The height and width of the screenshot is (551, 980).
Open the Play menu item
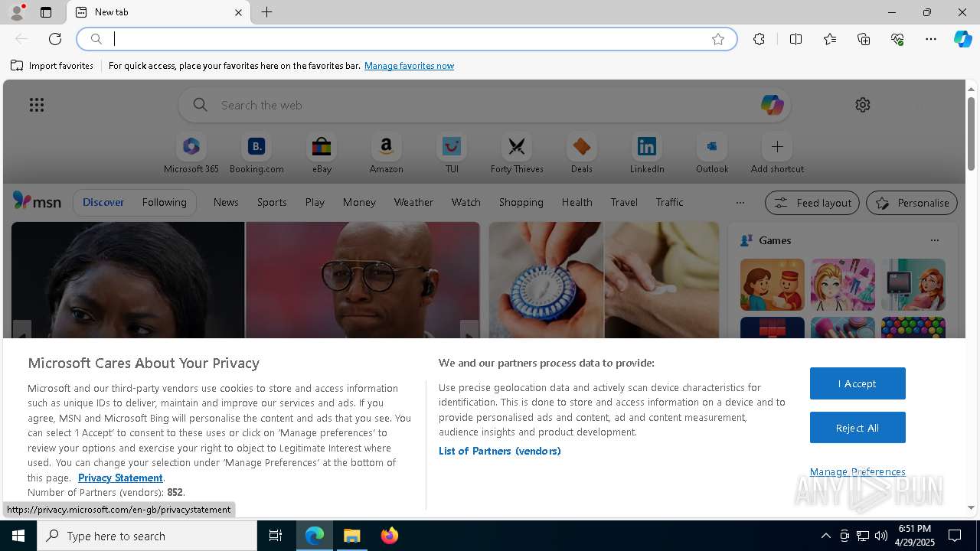click(x=315, y=203)
